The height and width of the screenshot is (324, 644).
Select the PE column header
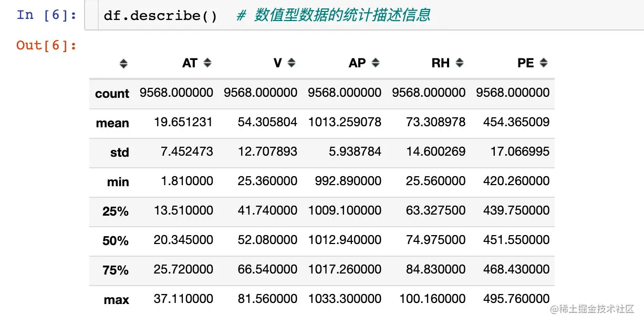525,63
